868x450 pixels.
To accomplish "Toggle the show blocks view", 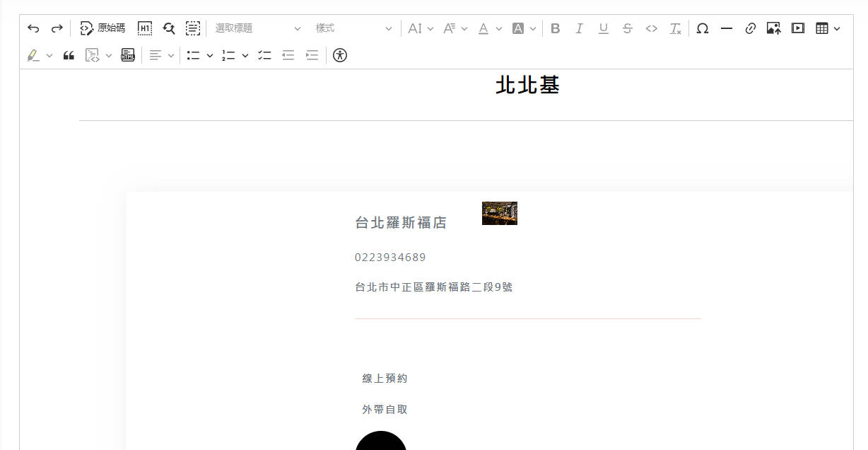I will click(x=145, y=28).
